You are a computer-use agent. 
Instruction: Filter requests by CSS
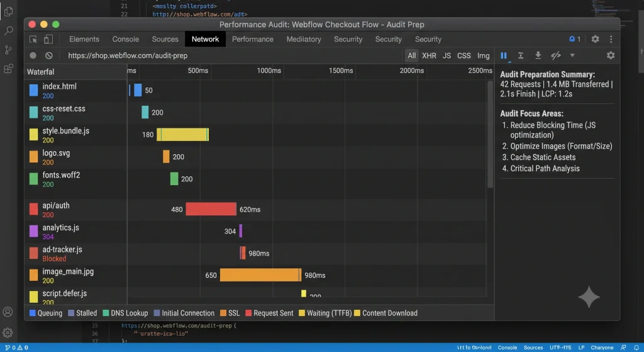[x=464, y=55]
